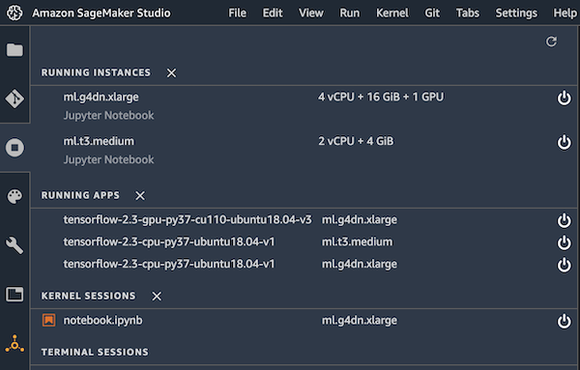Click Jupyter Notebook label under ml.t3.medium
Viewport: 580px width, 370px height.
tap(109, 160)
